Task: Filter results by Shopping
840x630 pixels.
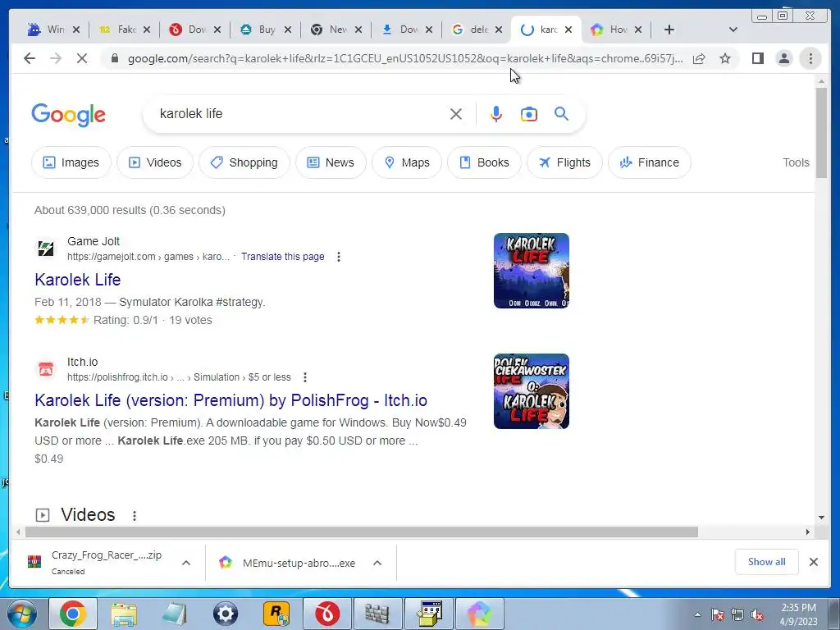Action: coord(244,162)
